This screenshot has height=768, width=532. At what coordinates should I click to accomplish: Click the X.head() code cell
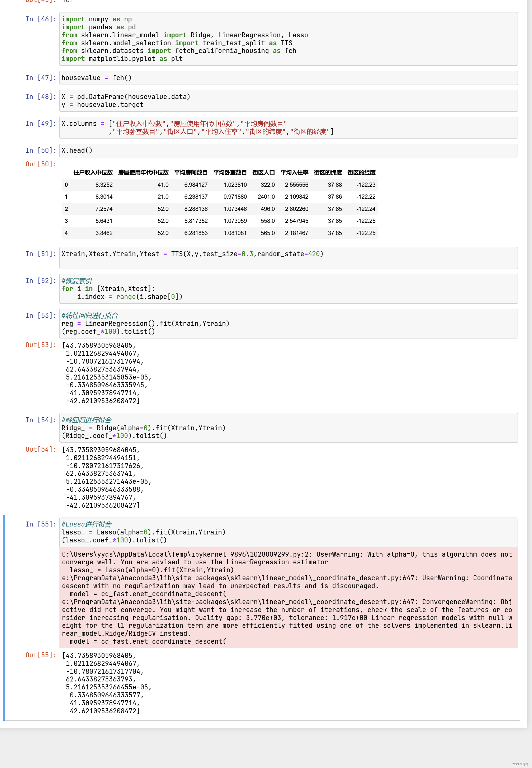coord(288,150)
